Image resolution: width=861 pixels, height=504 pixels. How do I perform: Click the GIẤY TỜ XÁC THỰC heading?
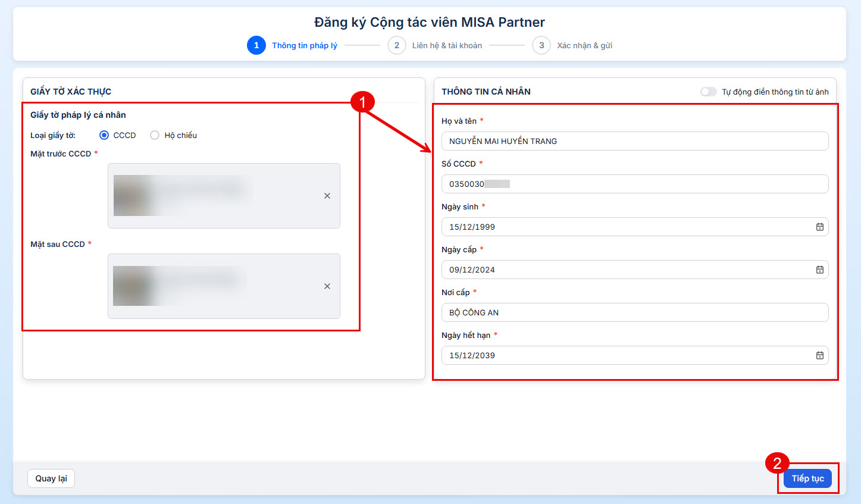(x=71, y=92)
